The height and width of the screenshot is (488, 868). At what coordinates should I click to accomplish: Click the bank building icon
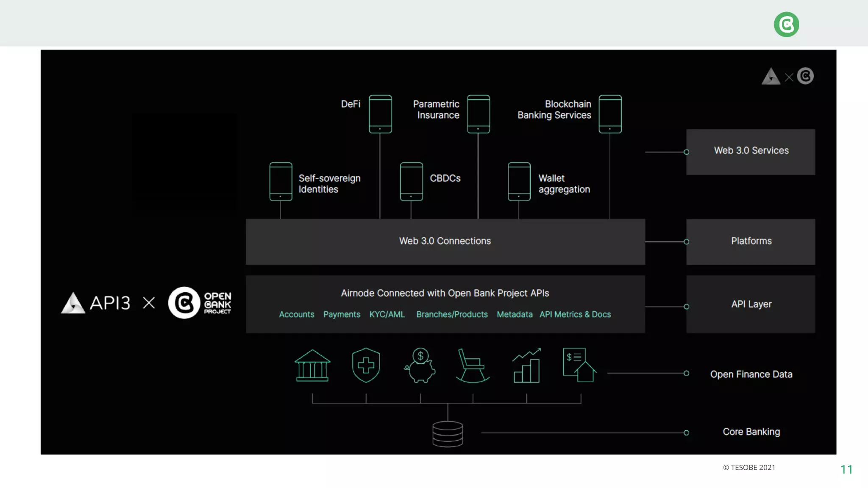click(312, 366)
